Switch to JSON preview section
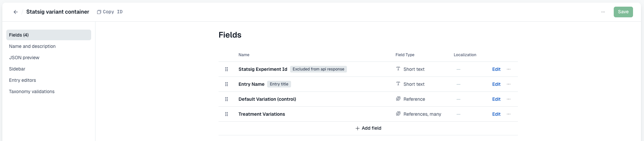 (24, 58)
